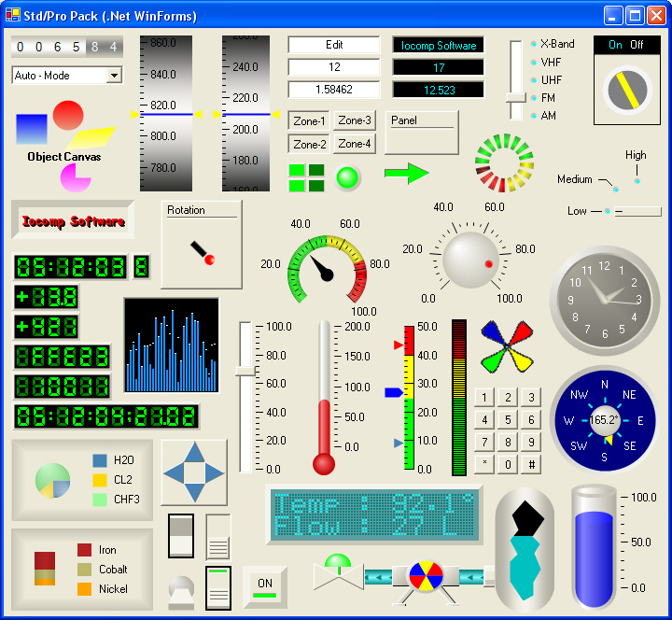
Task: Select the up arrow on directional pad
Action: (x=195, y=452)
